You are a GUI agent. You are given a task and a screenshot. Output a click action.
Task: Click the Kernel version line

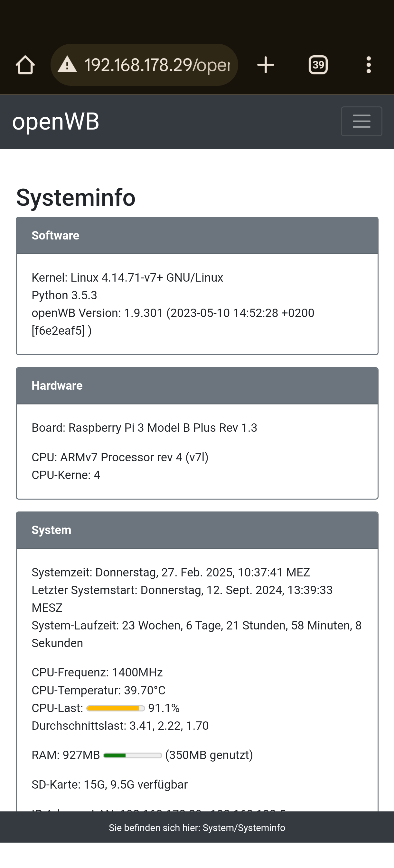[127, 278]
